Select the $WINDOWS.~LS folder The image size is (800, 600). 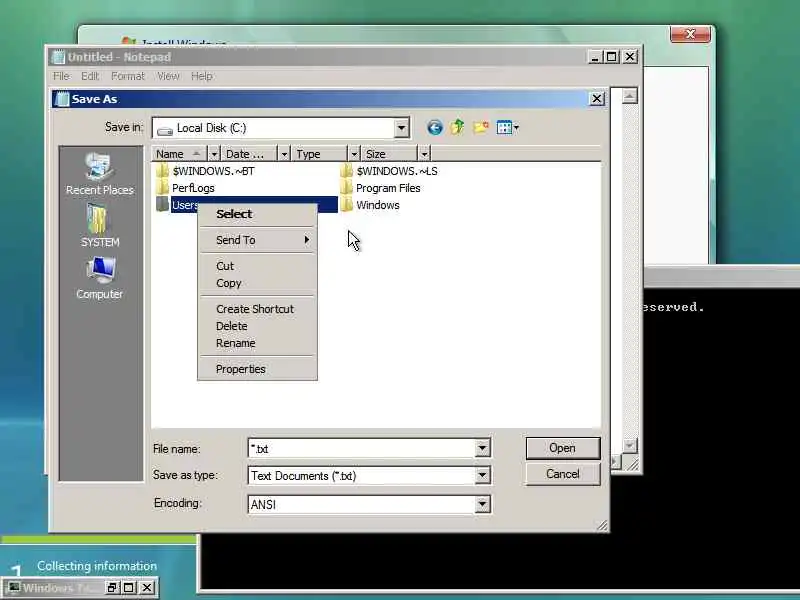point(389,171)
